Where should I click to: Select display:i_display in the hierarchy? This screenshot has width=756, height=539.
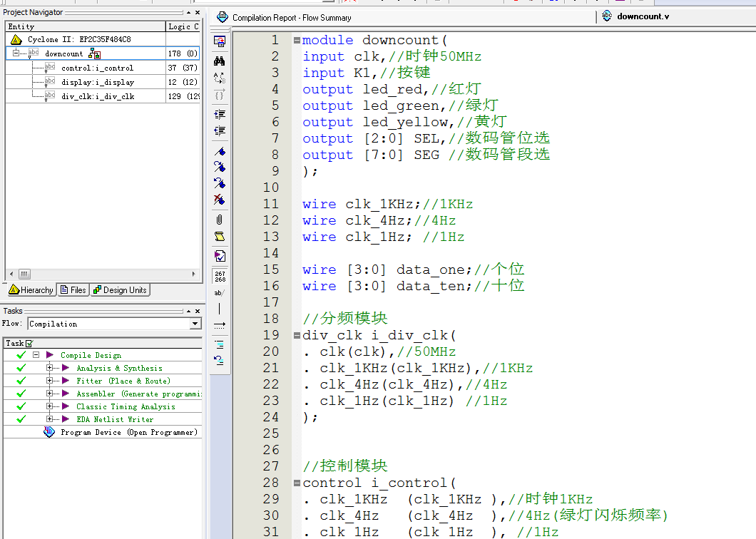point(98,82)
